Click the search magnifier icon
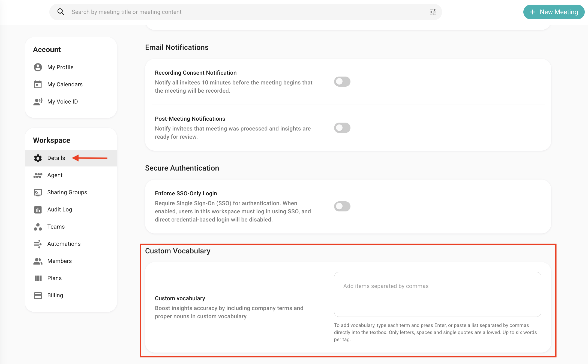 tap(61, 12)
